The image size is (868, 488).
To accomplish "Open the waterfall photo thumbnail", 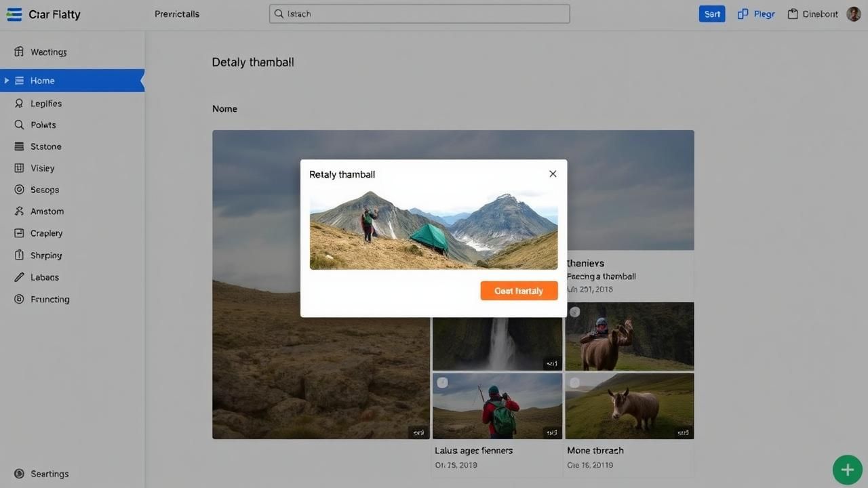I will tap(497, 343).
